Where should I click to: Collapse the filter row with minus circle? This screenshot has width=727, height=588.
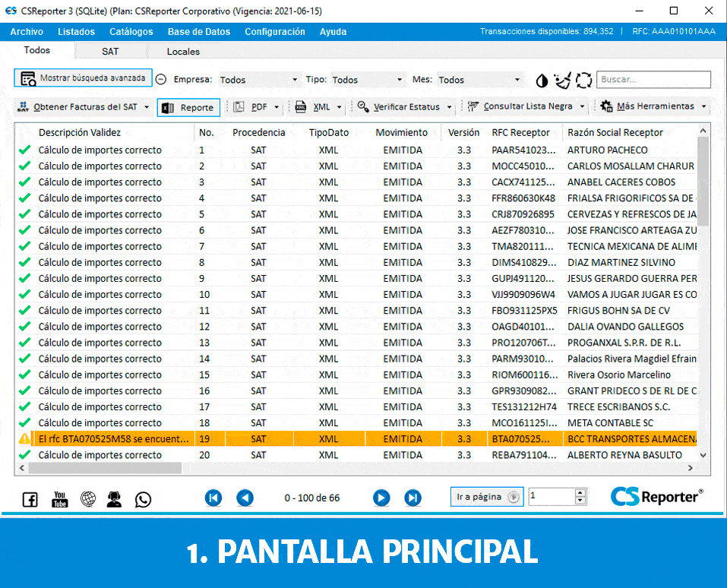tap(161, 80)
